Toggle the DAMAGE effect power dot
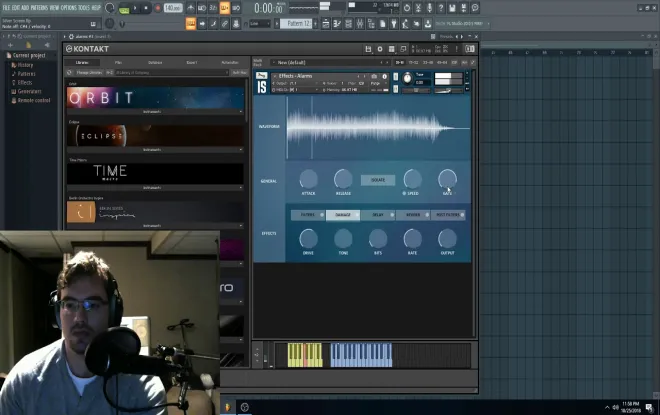This screenshot has width=660, height=415. pyautogui.click(x=357, y=215)
